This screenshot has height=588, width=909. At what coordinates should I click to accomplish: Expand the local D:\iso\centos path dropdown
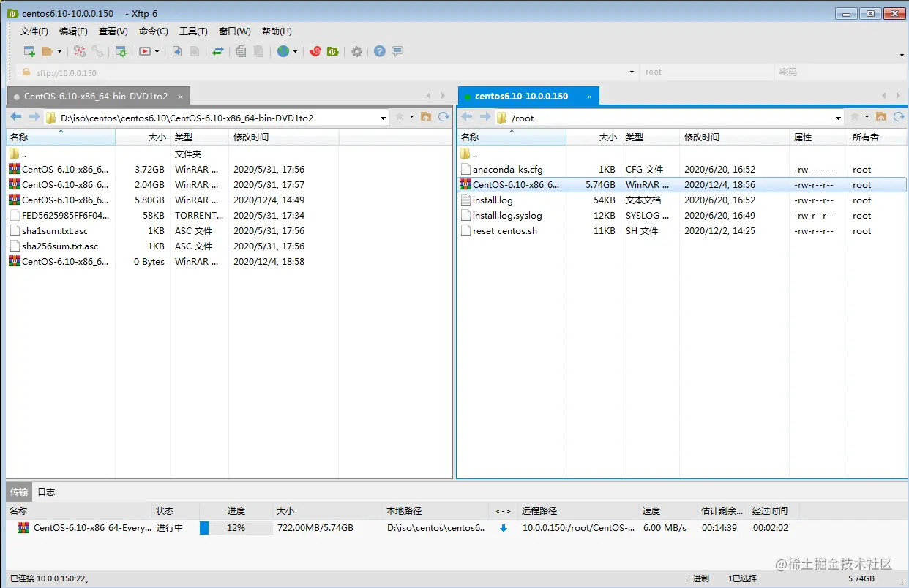click(x=384, y=118)
